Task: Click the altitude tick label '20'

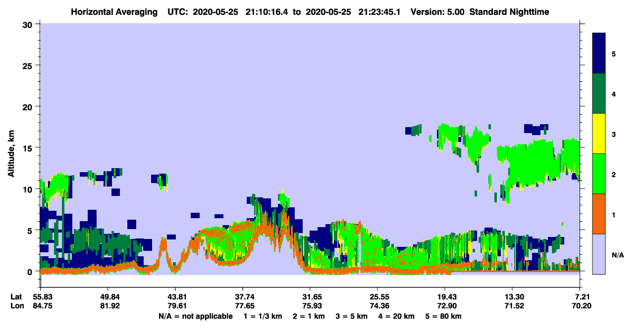Action: [29, 106]
